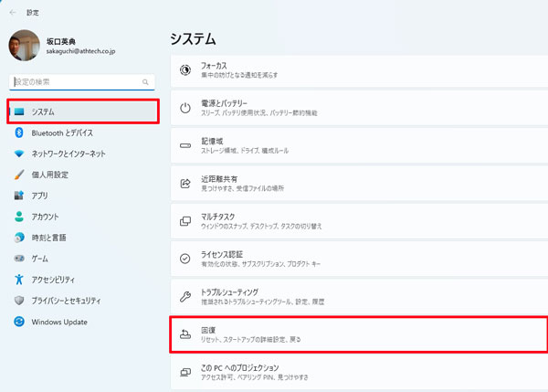This screenshot has width=548, height=392.
Task: Open the 記憶域 storage settings
Action: [x=358, y=146]
